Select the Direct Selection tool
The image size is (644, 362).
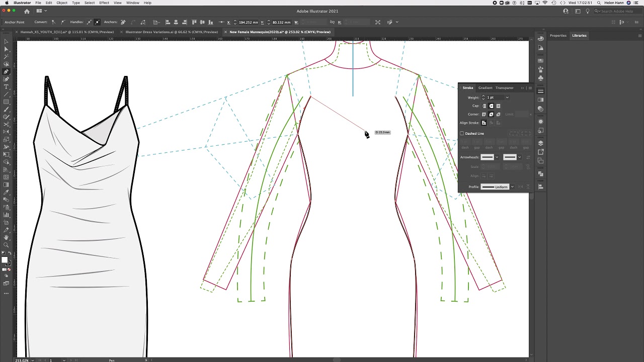click(x=6, y=49)
